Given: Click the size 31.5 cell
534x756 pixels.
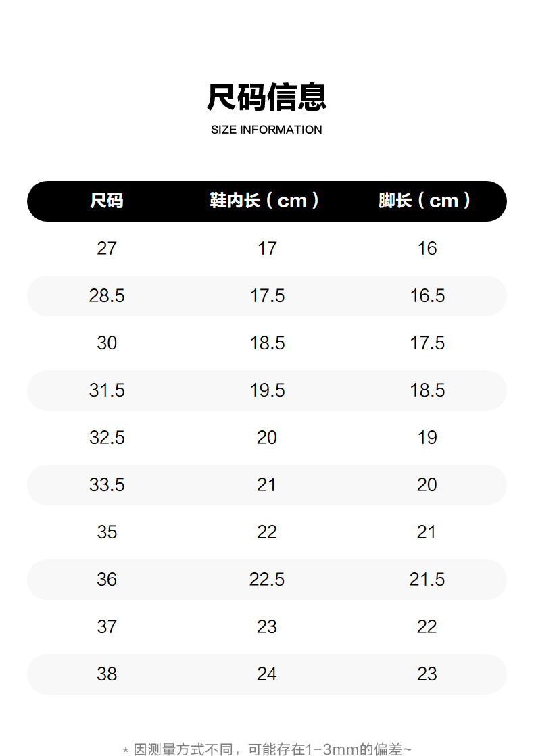Looking at the screenshot, I should click(107, 390).
